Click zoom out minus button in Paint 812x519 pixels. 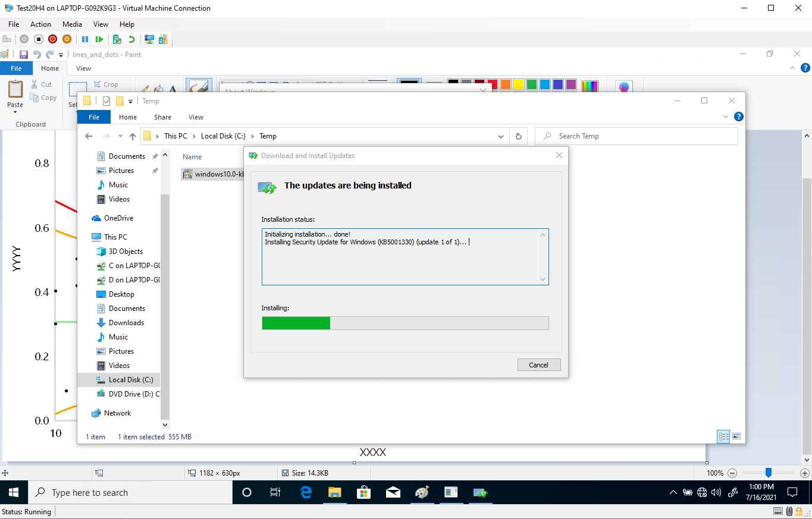(732, 473)
